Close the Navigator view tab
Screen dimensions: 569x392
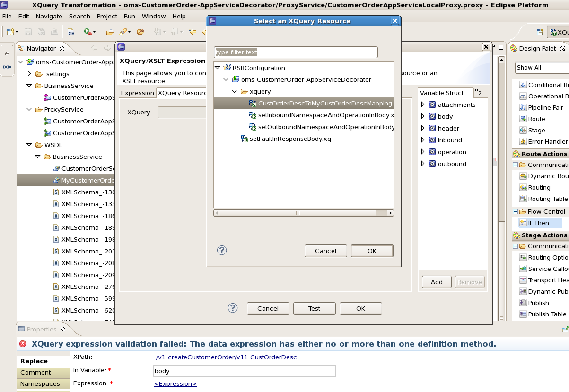click(x=62, y=48)
